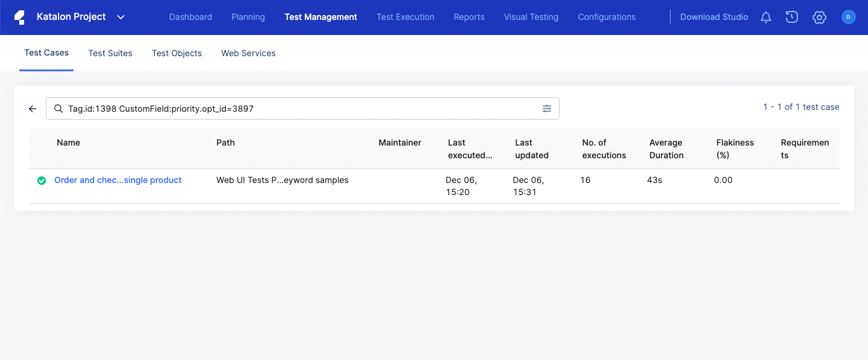Switch to the Web Services tab
Screen dimensions: 868x360
(x=248, y=53)
